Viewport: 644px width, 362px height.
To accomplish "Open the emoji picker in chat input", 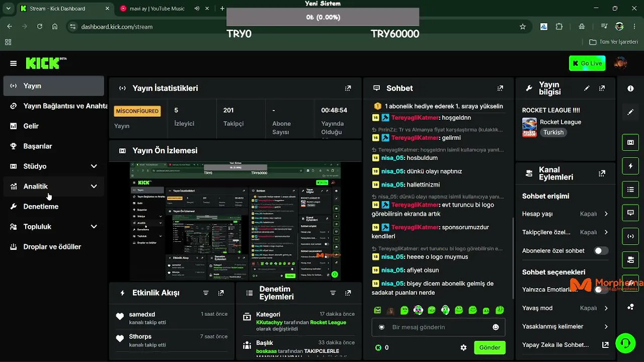I will coord(496,327).
